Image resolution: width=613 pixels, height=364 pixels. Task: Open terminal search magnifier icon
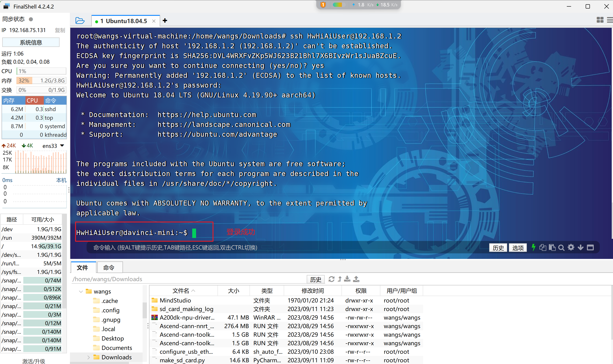(x=561, y=248)
